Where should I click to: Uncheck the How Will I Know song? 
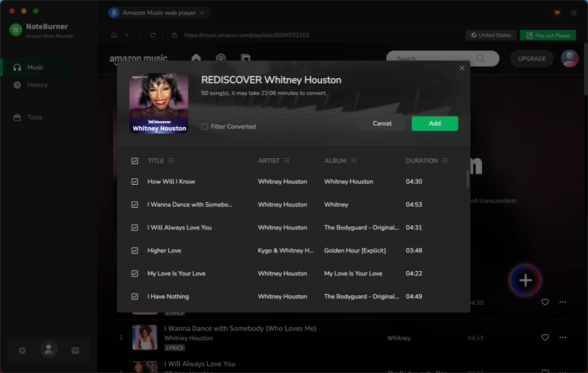point(135,182)
